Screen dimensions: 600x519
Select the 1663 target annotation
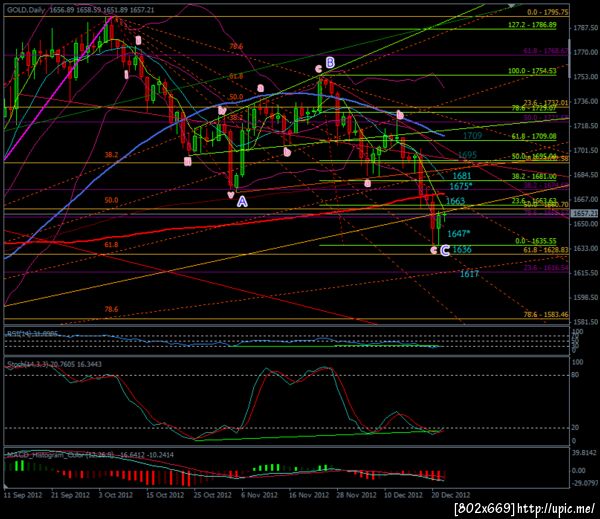click(455, 201)
